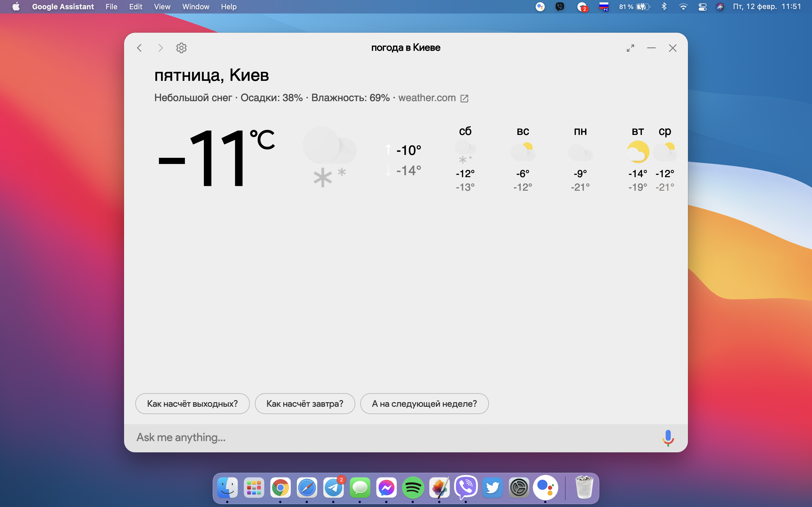Viewport: 812px width, 507px height.
Task: Click the "А на следующей неделе?" suggestion
Action: (424, 404)
